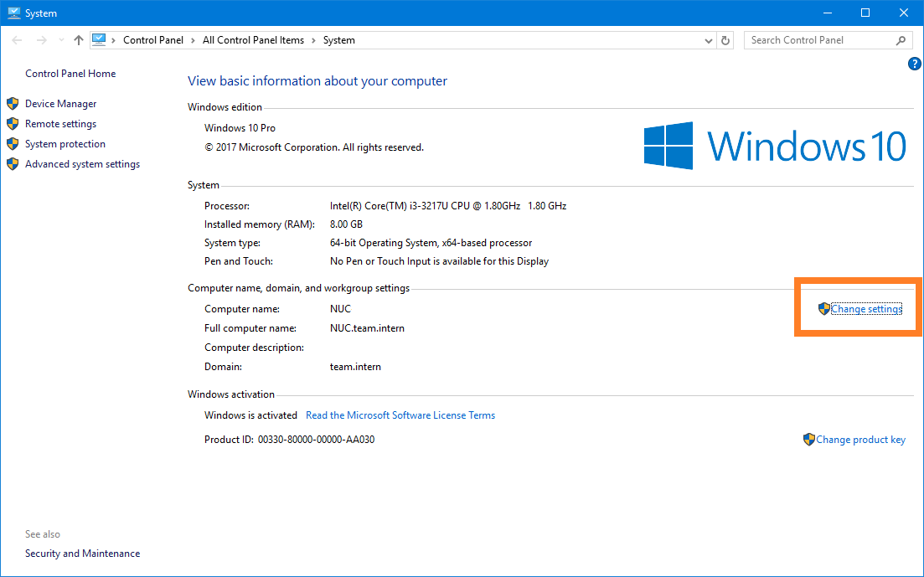Viewport: 924px width, 577px height.
Task: Click the System icon in the title bar
Action: coord(14,13)
